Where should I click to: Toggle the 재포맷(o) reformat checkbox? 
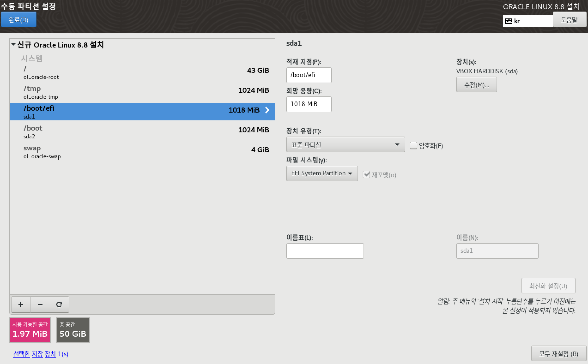tap(366, 174)
